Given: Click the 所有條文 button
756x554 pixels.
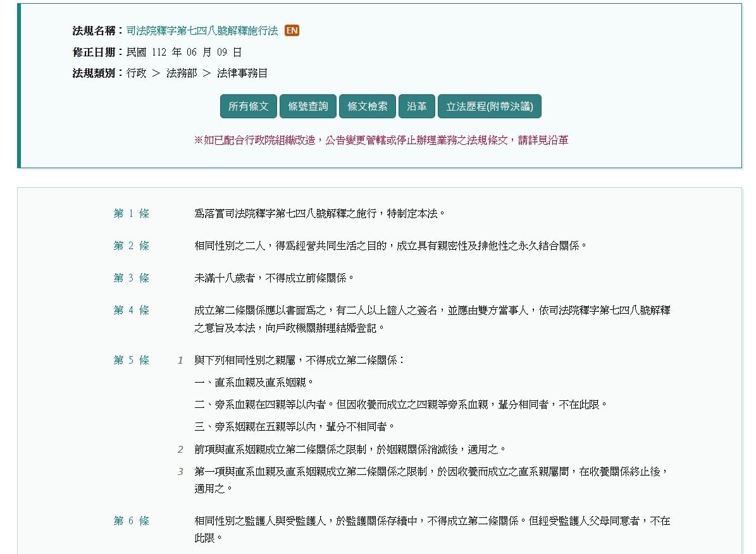Looking at the screenshot, I should coord(248,106).
